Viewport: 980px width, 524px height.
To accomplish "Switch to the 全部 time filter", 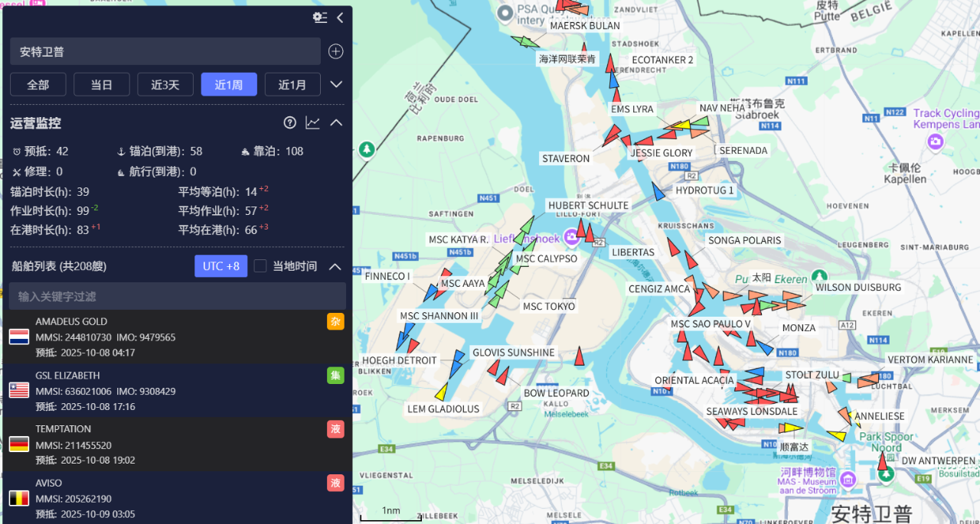I will [x=38, y=85].
